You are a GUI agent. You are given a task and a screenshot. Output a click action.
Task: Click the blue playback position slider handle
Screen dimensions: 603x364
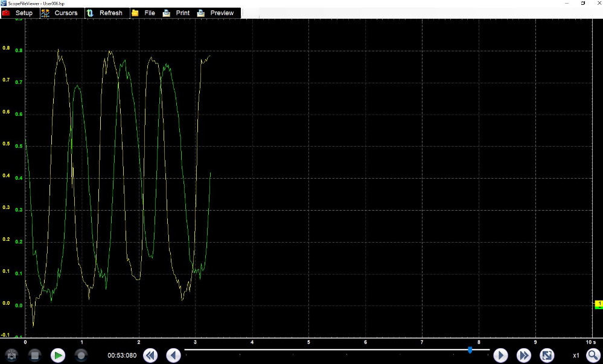click(470, 350)
